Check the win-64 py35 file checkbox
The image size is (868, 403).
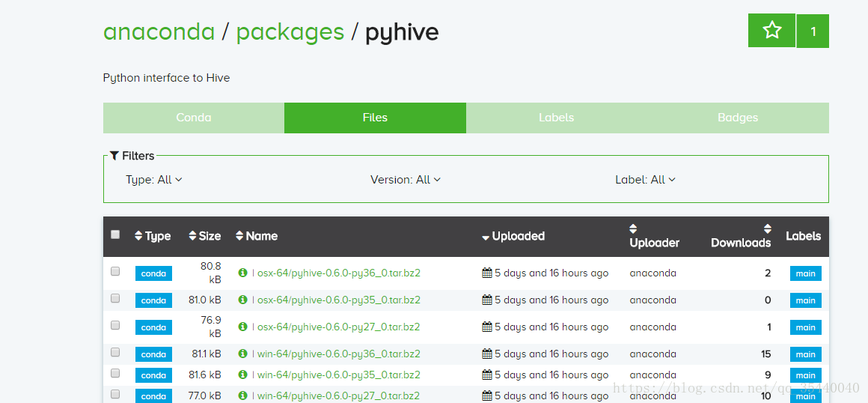[x=115, y=373]
